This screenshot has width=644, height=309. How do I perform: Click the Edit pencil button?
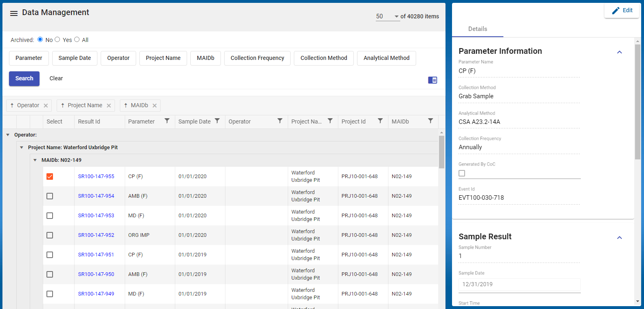click(x=622, y=11)
